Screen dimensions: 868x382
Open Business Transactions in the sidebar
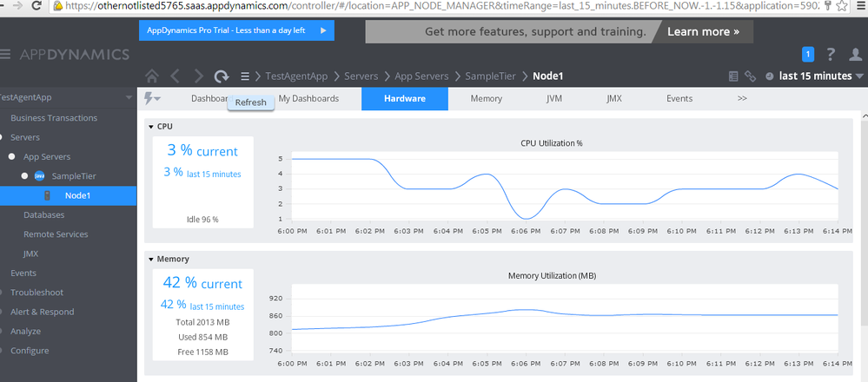[54, 118]
